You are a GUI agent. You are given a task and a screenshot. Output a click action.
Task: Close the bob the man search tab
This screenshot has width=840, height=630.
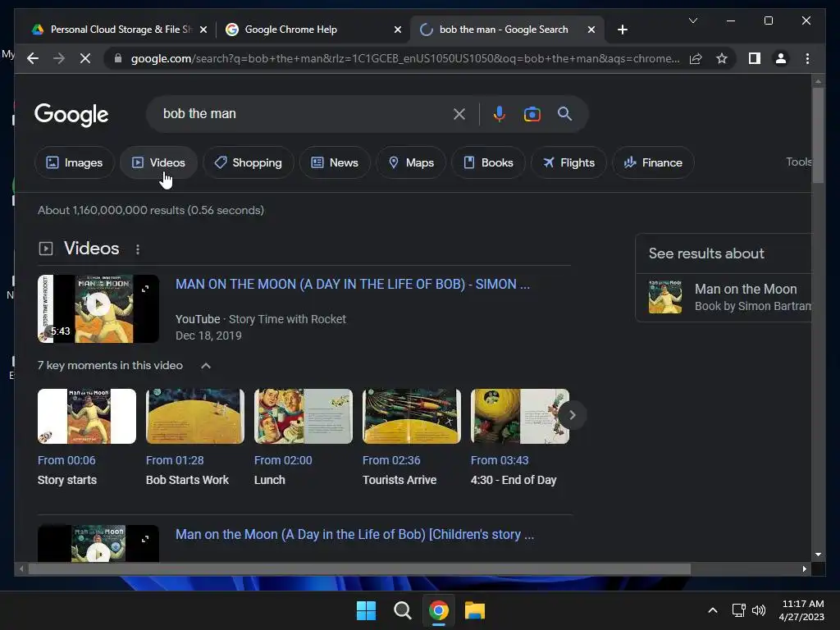coord(591,30)
